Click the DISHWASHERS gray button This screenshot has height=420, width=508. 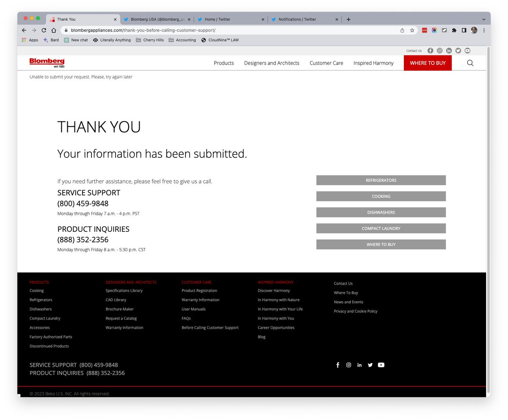(381, 212)
